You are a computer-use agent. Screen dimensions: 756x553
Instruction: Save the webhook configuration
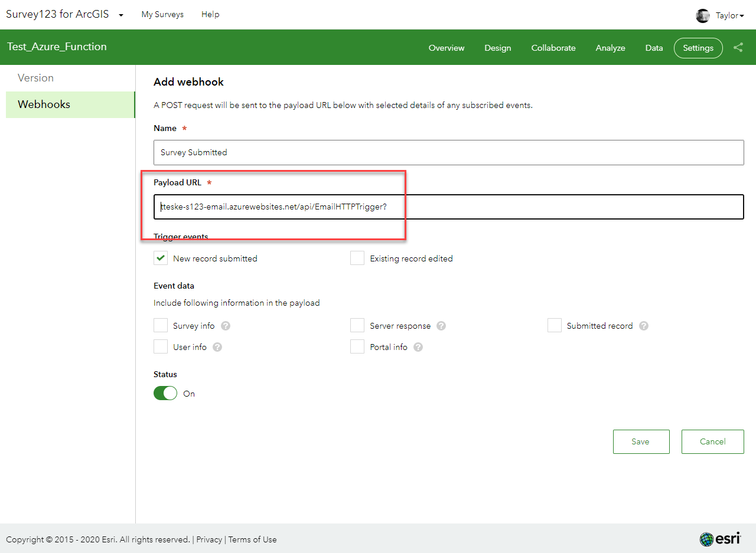(x=641, y=441)
